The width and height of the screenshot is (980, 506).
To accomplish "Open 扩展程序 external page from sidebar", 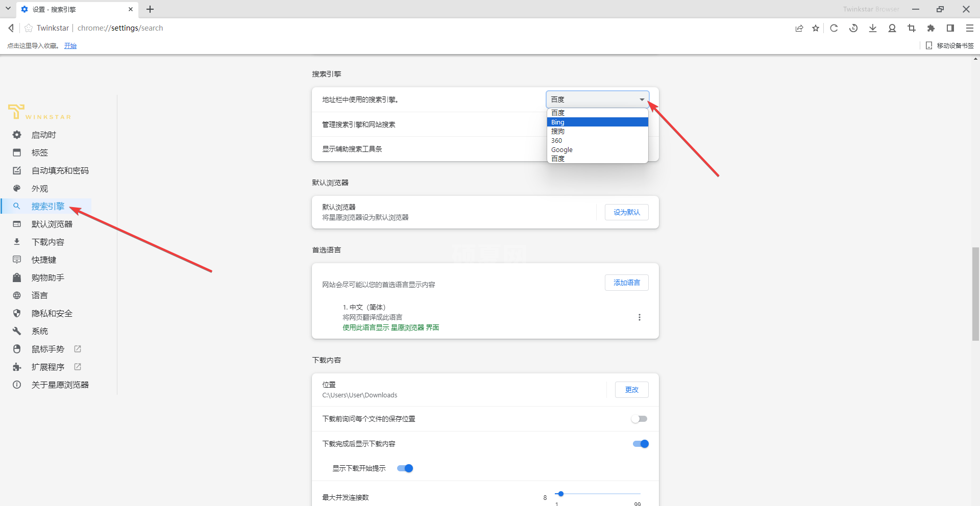I will [48, 367].
